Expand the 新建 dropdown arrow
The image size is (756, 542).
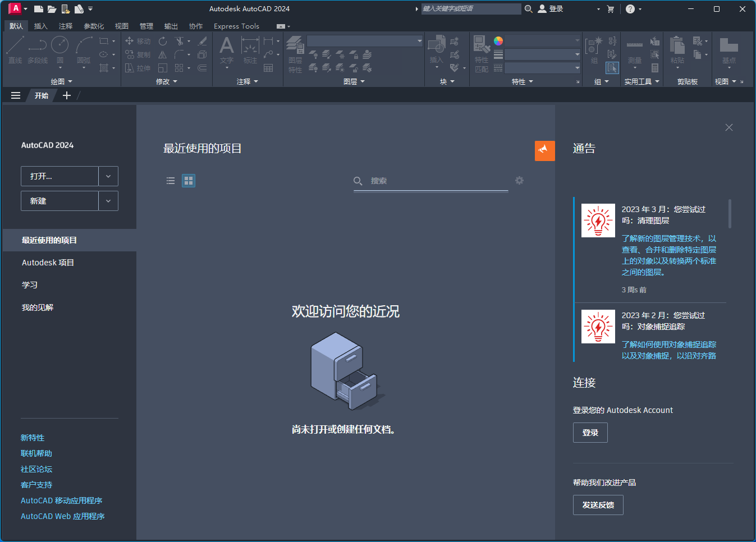coord(108,201)
